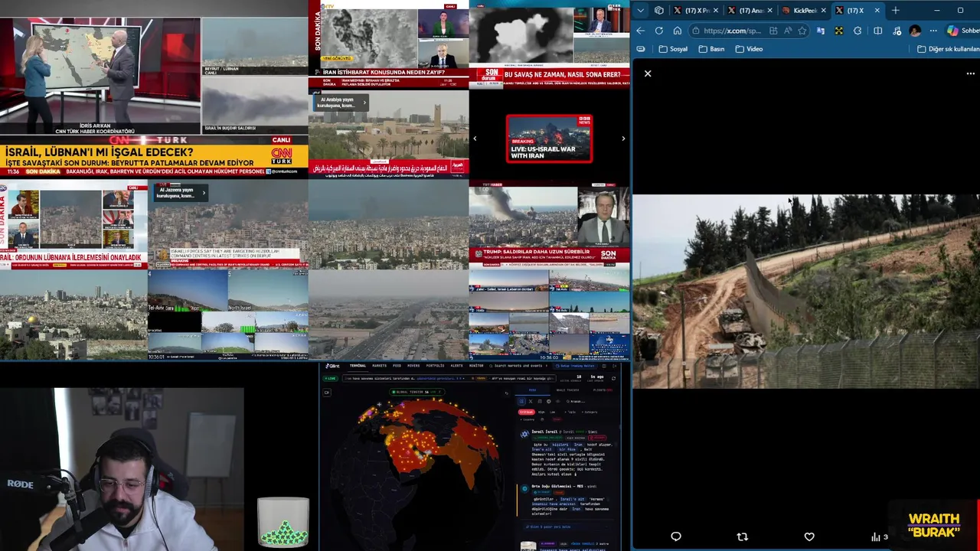980x551 pixels.
Task: Open the PORTFOLIO tab in Glint
Action: 435,366
